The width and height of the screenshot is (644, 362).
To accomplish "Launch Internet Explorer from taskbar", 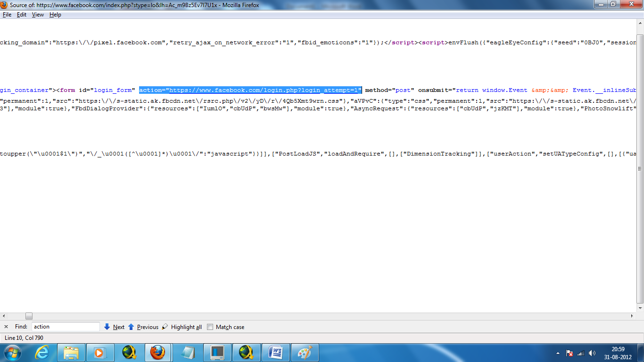I will [x=42, y=353].
